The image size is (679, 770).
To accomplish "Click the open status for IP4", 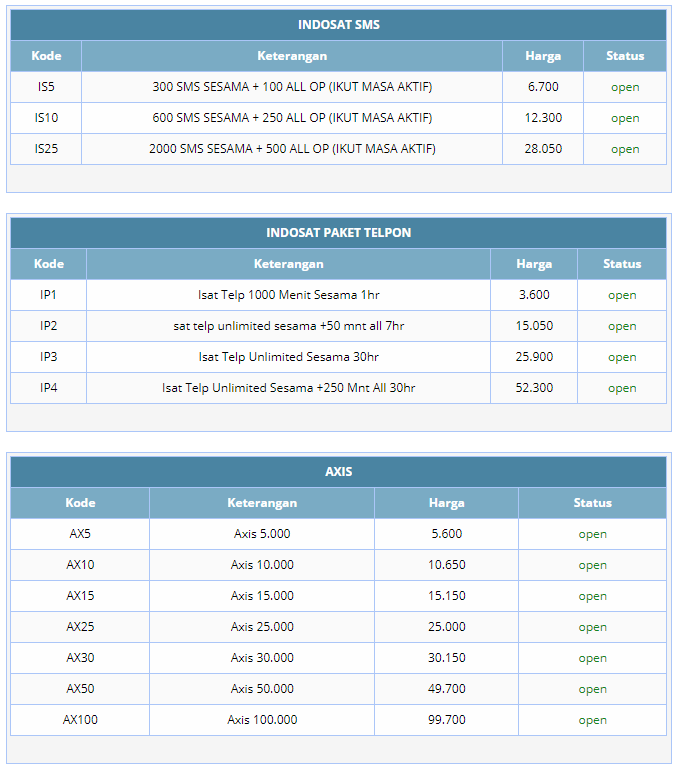I will pos(622,388).
